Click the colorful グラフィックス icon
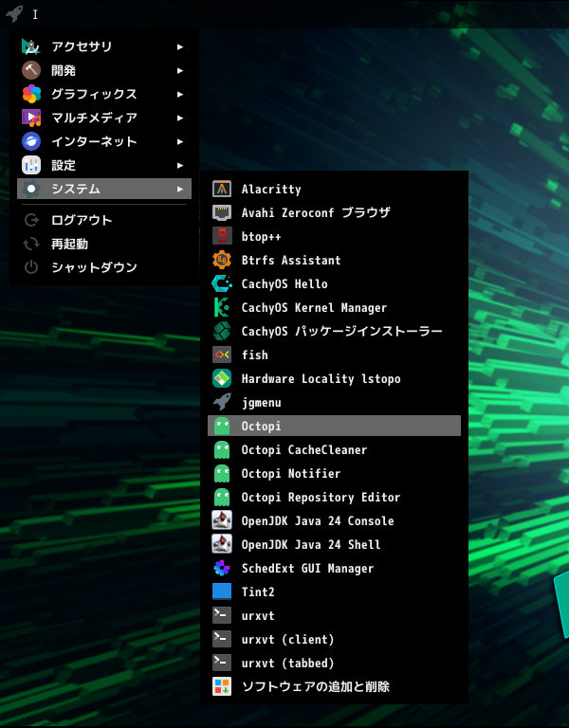 [31, 94]
